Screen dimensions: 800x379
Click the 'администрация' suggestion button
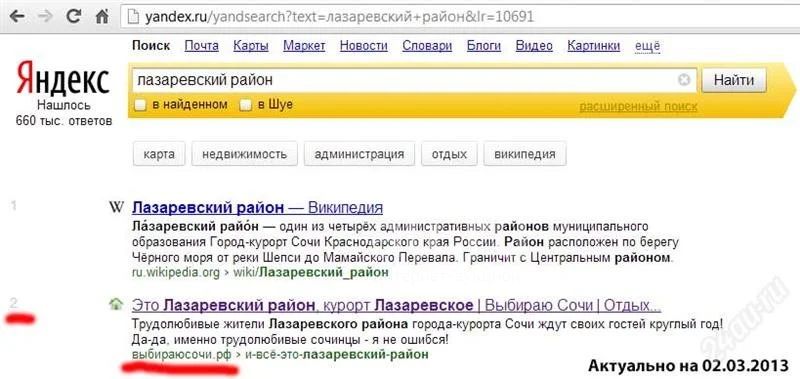click(359, 154)
